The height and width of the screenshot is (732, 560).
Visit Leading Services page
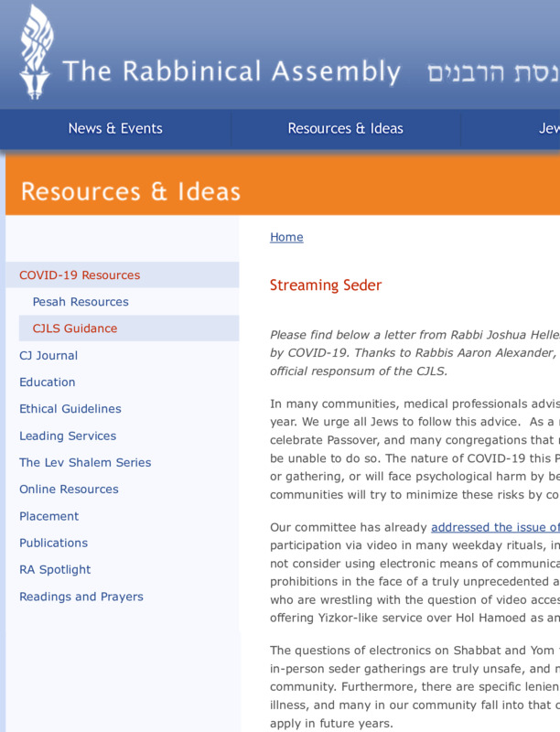[68, 436]
